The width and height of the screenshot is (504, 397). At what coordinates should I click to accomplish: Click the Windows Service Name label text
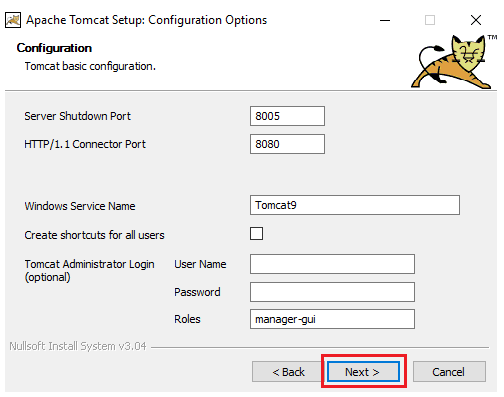[x=80, y=206]
